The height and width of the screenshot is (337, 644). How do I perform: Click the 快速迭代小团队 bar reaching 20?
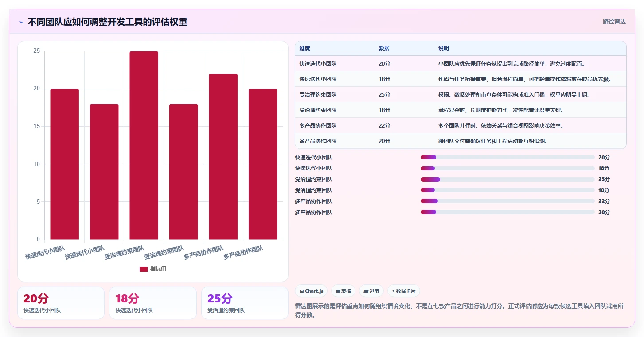(64, 164)
